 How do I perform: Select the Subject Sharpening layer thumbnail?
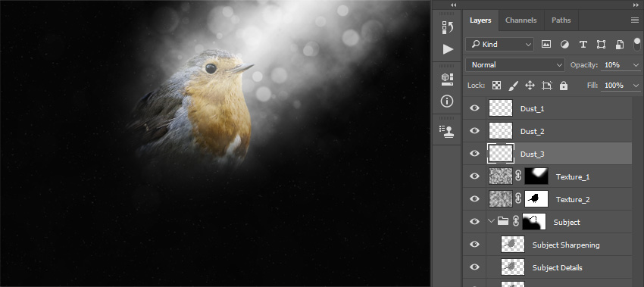[513, 245]
